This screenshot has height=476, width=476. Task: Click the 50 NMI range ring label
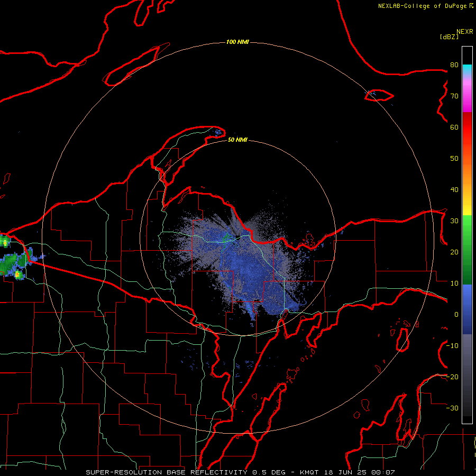(237, 140)
